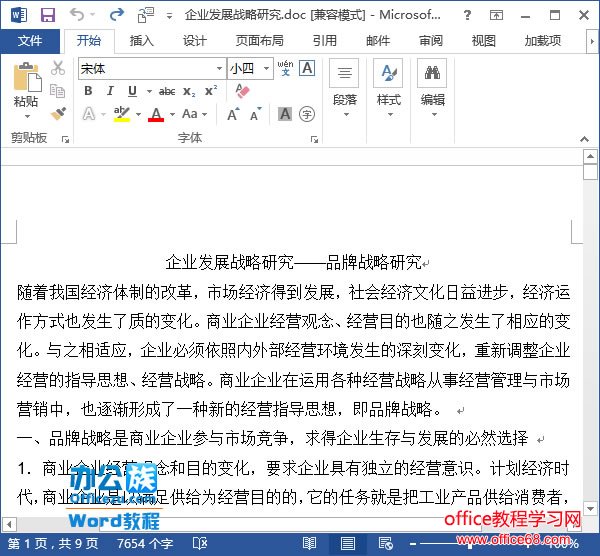Apply red font color
Image resolution: width=600 pixels, height=556 pixels.
156,114
